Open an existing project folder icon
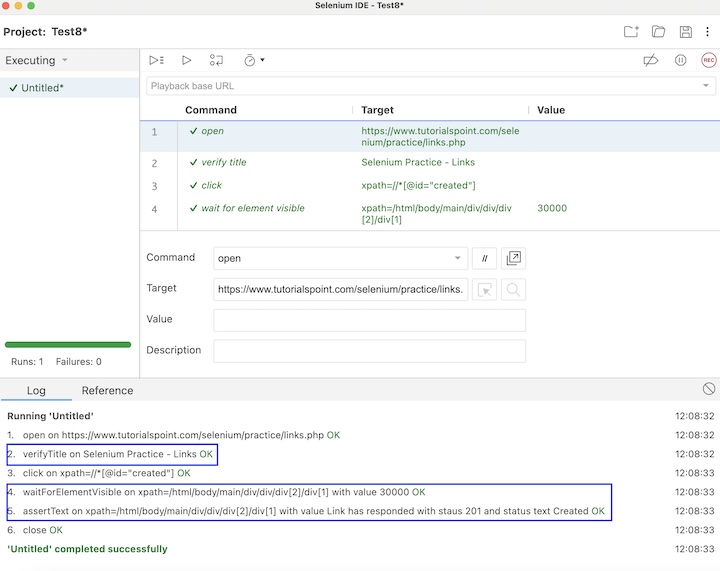Image resolution: width=720 pixels, height=571 pixels. coord(658,31)
